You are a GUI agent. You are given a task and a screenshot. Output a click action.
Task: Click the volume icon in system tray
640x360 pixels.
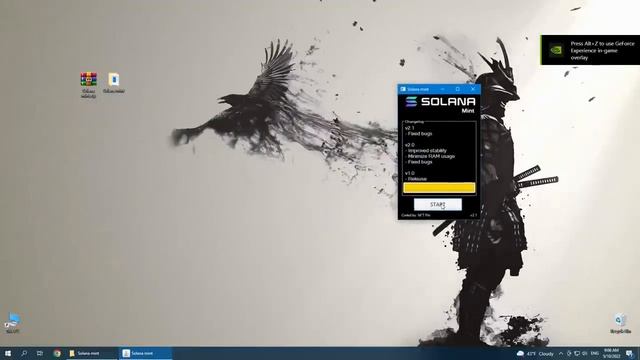(x=584, y=353)
